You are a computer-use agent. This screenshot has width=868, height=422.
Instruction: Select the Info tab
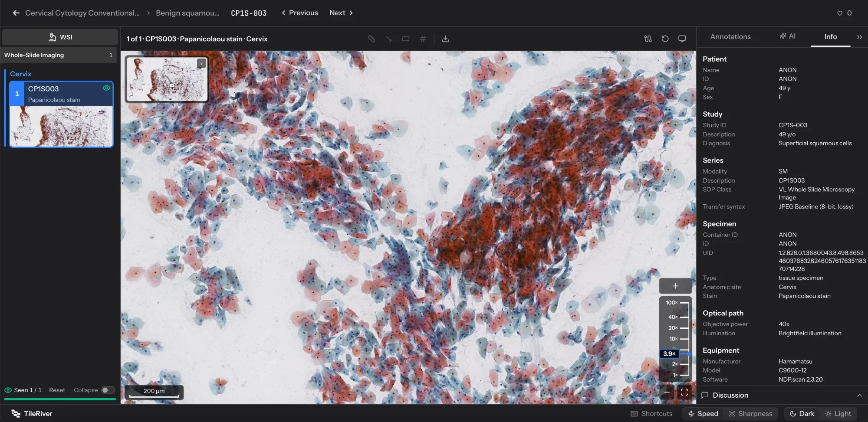click(830, 37)
